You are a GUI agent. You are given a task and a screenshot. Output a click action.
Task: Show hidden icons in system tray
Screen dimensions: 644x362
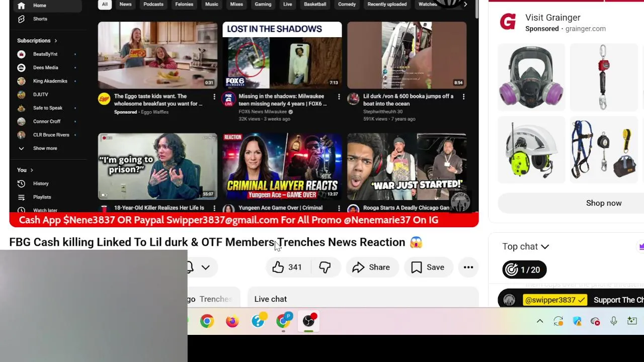pyautogui.click(x=540, y=321)
